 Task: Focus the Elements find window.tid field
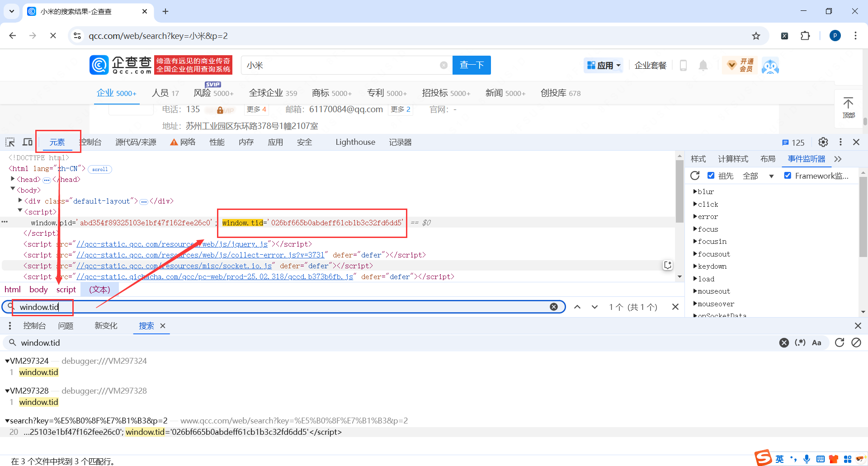tap(283, 307)
